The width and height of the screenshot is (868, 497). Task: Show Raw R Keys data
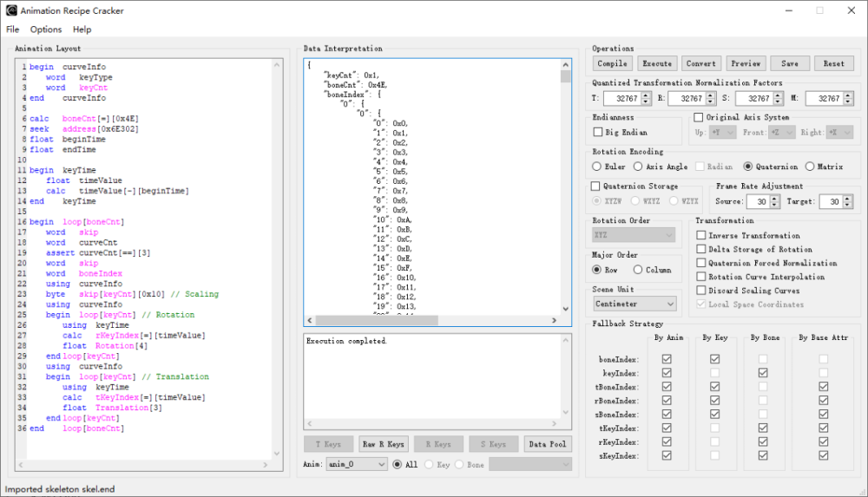(384, 444)
